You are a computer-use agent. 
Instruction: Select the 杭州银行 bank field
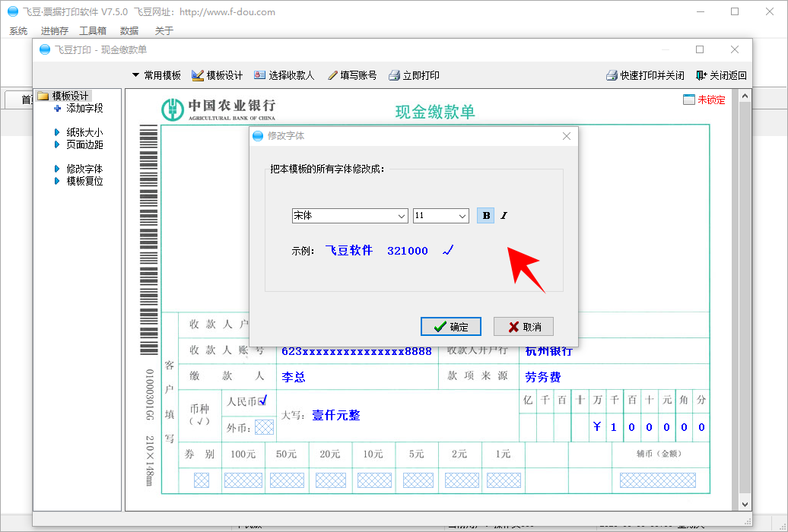[549, 351]
